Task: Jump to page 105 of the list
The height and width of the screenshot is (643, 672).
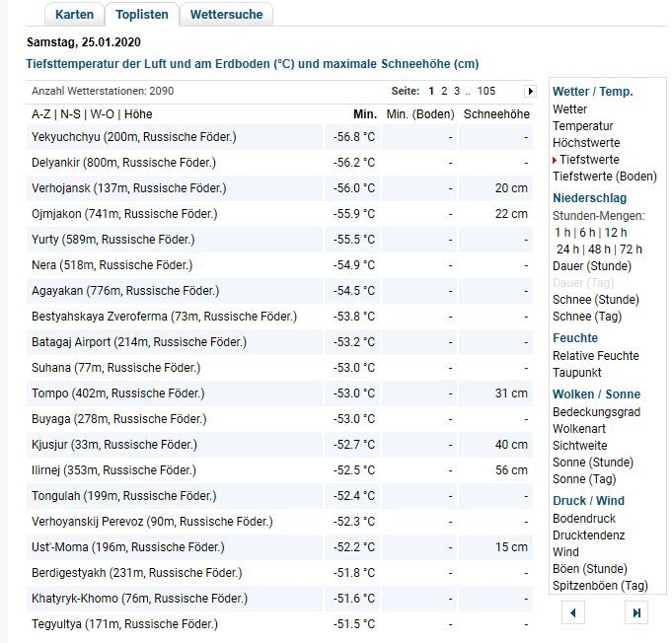Action: 485,91
